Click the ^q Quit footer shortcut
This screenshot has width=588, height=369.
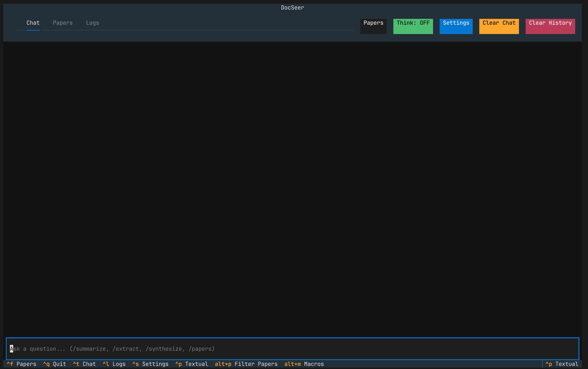pyautogui.click(x=55, y=364)
